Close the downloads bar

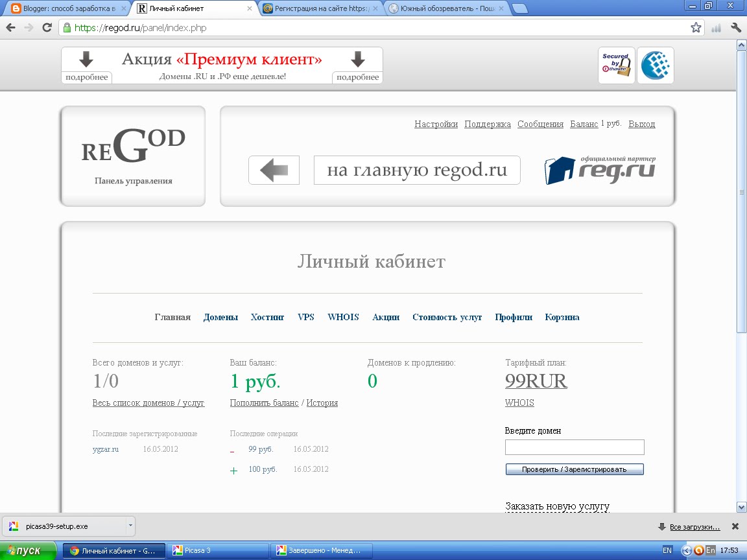click(x=735, y=527)
